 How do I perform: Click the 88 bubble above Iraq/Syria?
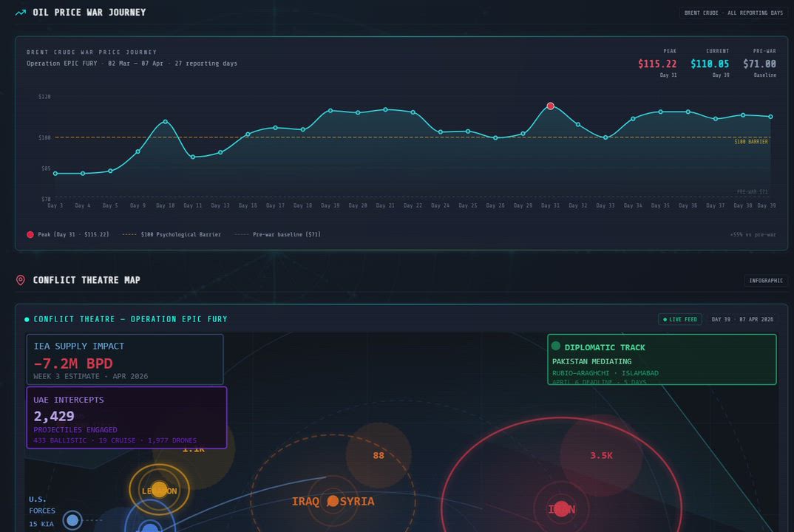(379, 456)
